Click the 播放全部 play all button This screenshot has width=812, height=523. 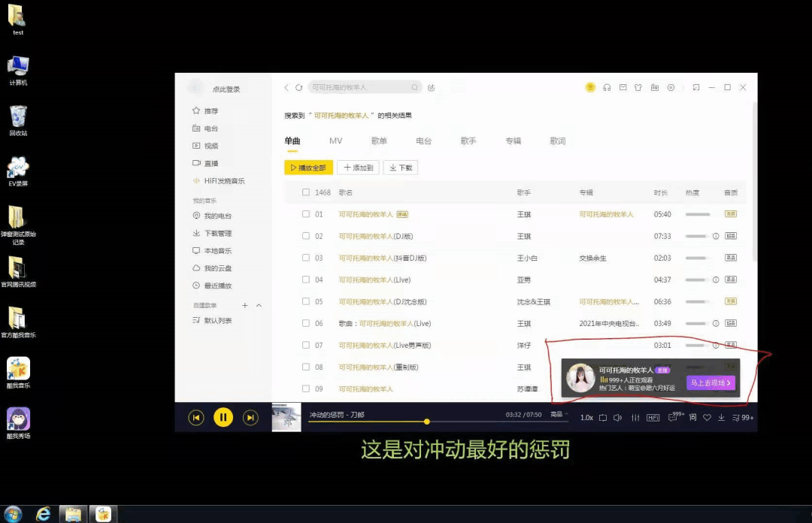click(308, 167)
